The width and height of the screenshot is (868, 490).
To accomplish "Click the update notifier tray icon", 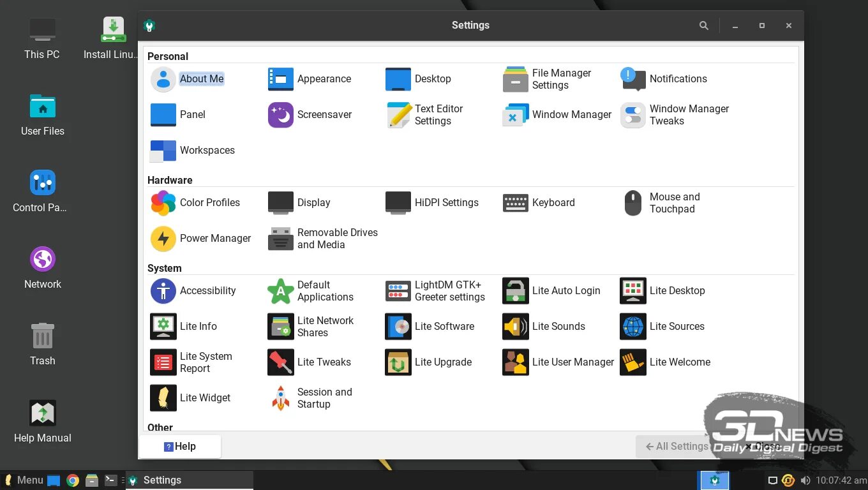I will coord(789,480).
